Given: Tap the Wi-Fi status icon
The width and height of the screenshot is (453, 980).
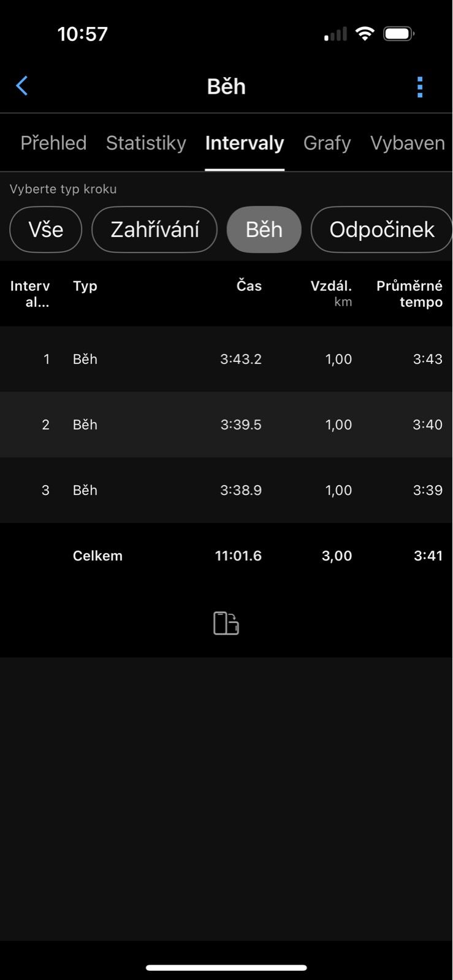Looking at the screenshot, I should [365, 34].
